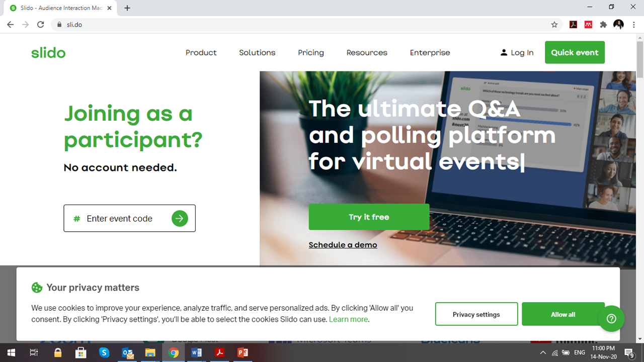The height and width of the screenshot is (362, 644).
Task: Open Skype from the taskbar
Action: (104, 352)
